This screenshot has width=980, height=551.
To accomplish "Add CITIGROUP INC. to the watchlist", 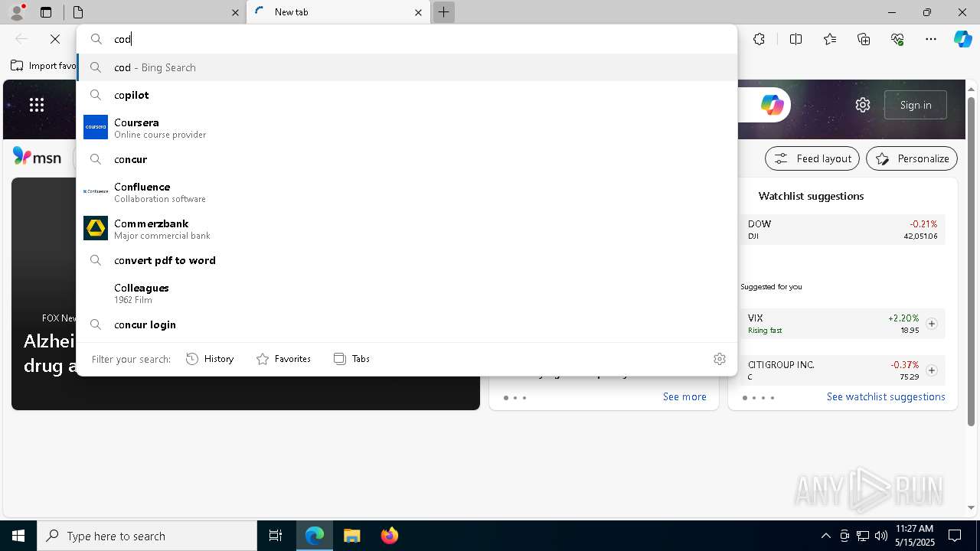I will click(932, 370).
